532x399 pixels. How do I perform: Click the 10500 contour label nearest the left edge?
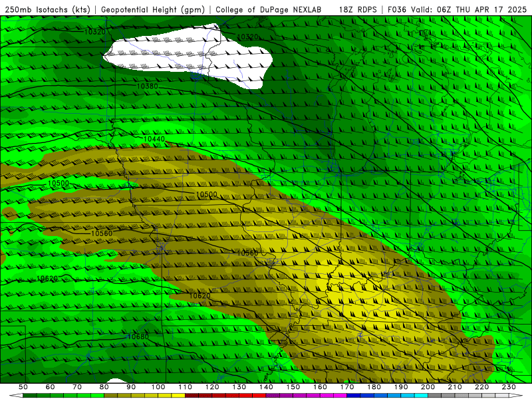(x=59, y=184)
